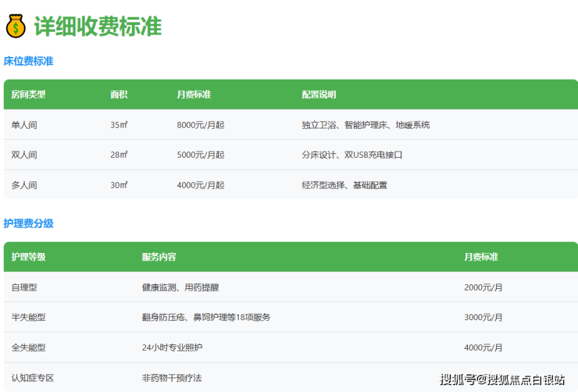Click the 配置说明 column header
The height and width of the screenshot is (392, 578).
(319, 94)
